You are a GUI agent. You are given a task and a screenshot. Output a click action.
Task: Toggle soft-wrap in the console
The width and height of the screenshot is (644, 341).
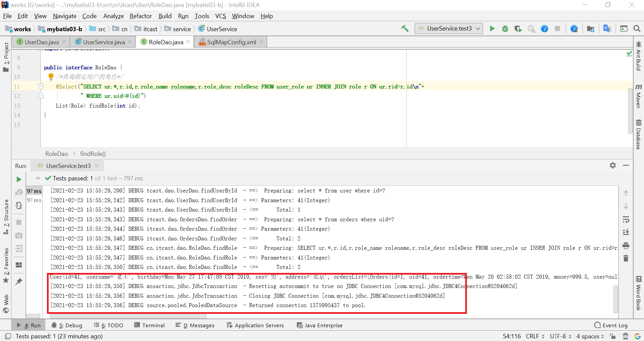[626, 220]
